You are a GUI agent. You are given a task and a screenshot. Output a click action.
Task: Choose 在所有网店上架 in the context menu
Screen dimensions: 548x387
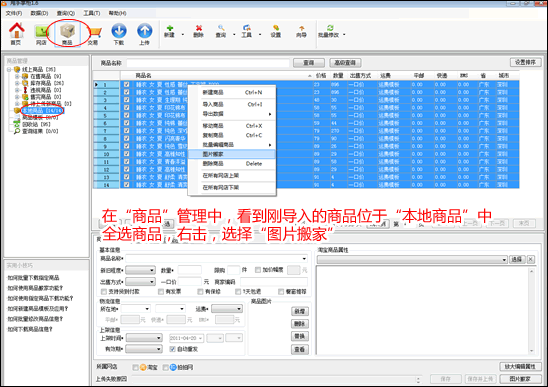(x=232, y=175)
